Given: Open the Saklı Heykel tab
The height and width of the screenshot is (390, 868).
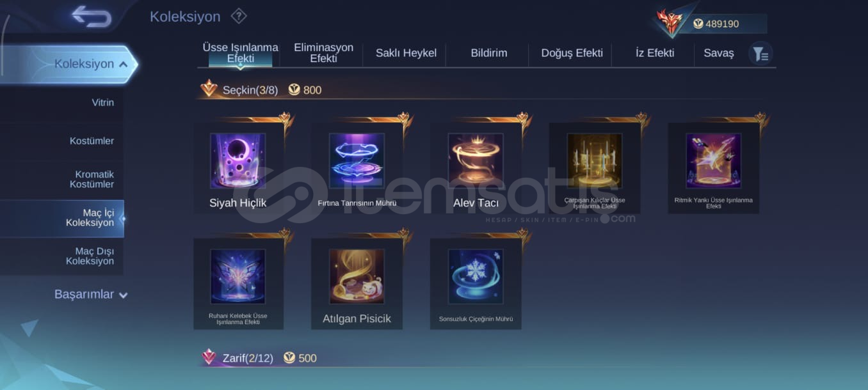Looking at the screenshot, I should click(406, 53).
